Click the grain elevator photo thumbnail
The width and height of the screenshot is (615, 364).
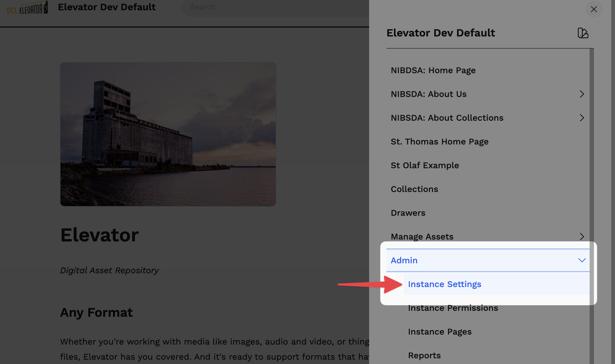[168, 134]
